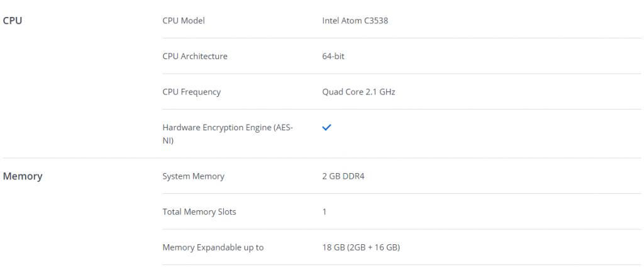Screen dimensions: 644x270
Task: Click the divider below Total Memory Slots row
Action: coord(402,229)
